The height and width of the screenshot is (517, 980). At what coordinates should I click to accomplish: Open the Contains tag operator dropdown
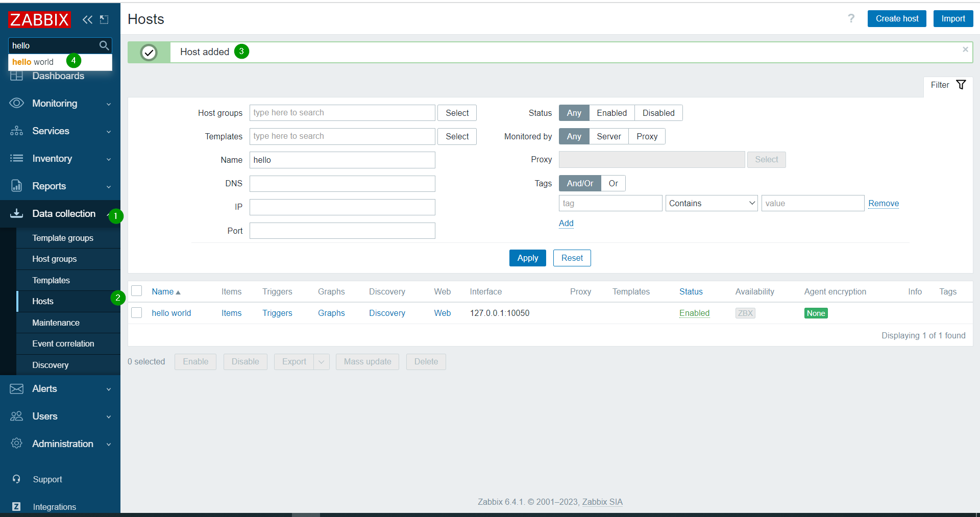(x=711, y=203)
